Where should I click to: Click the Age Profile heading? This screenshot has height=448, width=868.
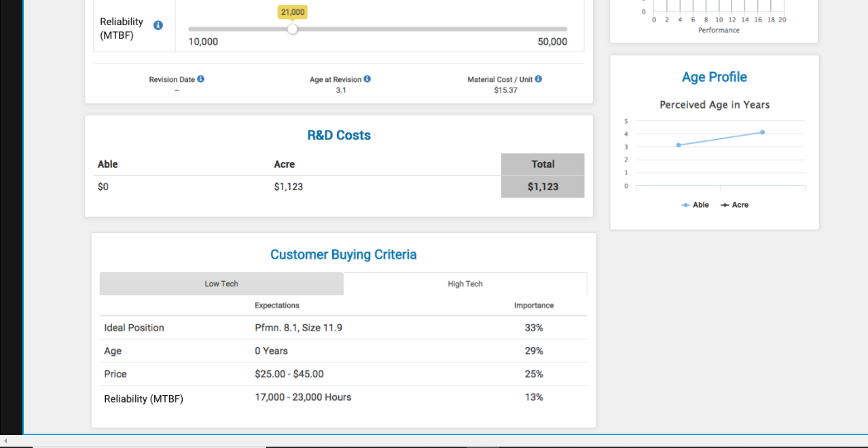[715, 77]
